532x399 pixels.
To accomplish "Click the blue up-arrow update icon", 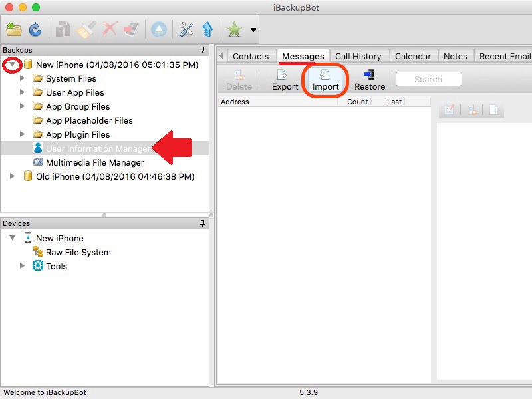I will click(x=207, y=29).
